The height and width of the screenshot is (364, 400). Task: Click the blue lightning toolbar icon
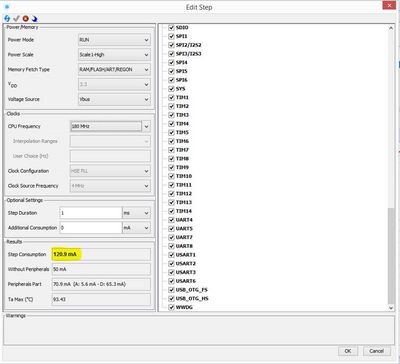tap(7, 19)
